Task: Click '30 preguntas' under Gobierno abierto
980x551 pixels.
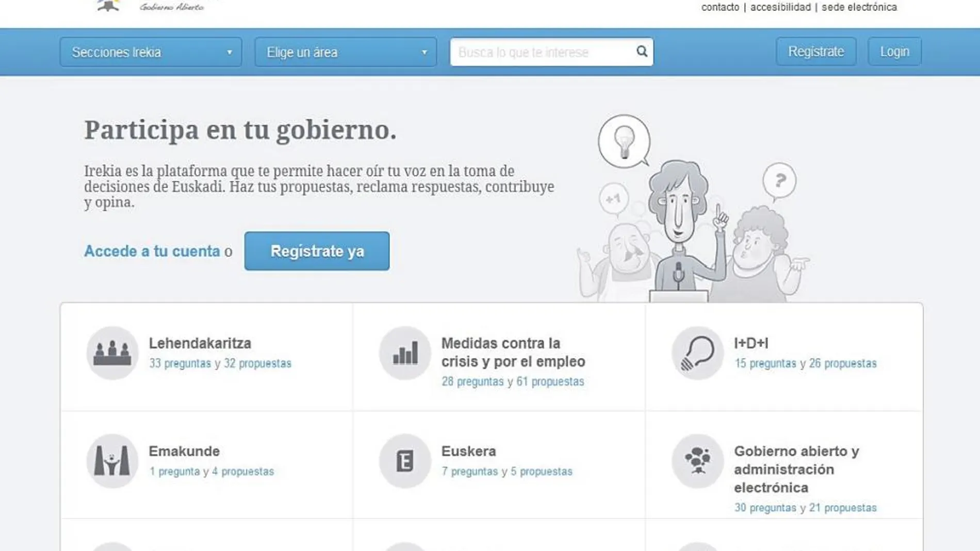Action: pyautogui.click(x=765, y=508)
